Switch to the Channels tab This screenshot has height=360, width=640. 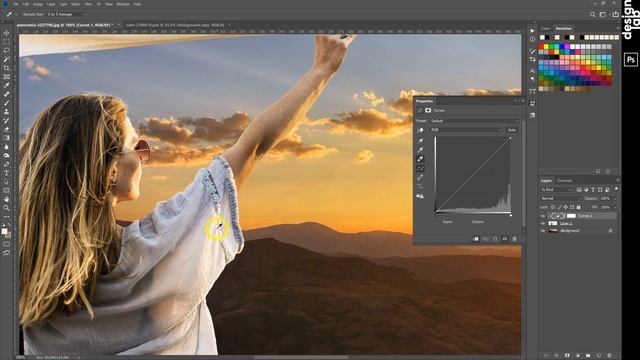coord(564,180)
